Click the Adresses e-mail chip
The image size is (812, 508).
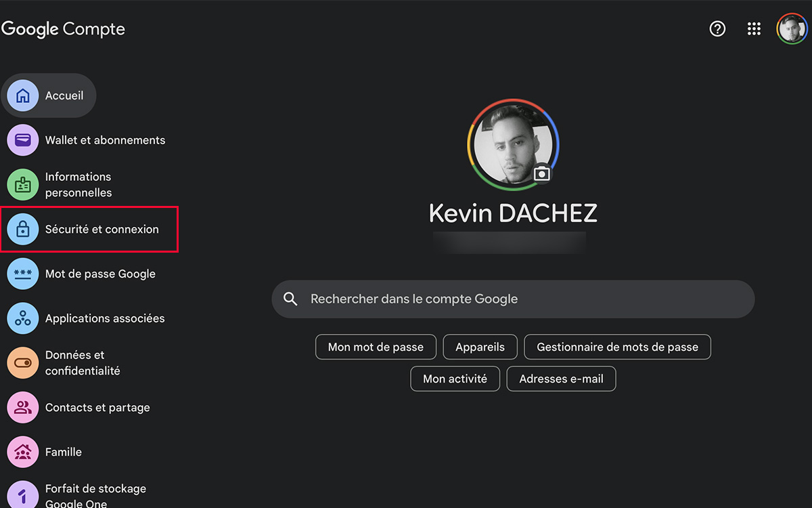pos(561,379)
